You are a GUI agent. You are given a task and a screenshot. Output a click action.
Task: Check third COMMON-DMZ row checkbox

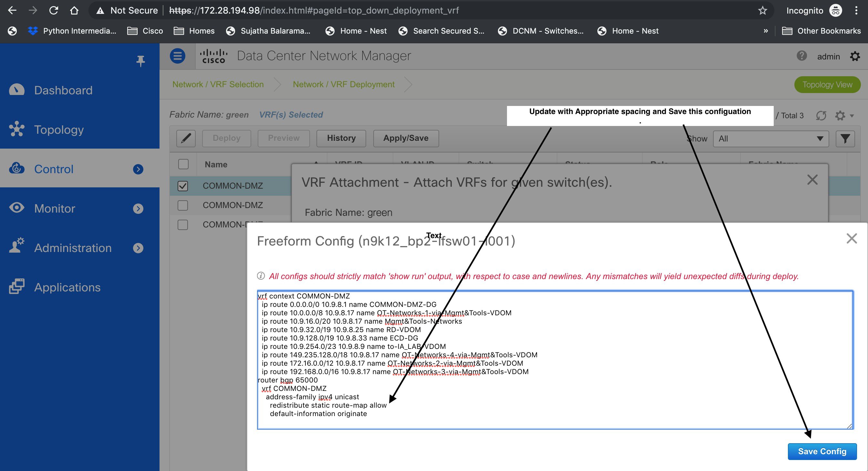pyautogui.click(x=183, y=225)
